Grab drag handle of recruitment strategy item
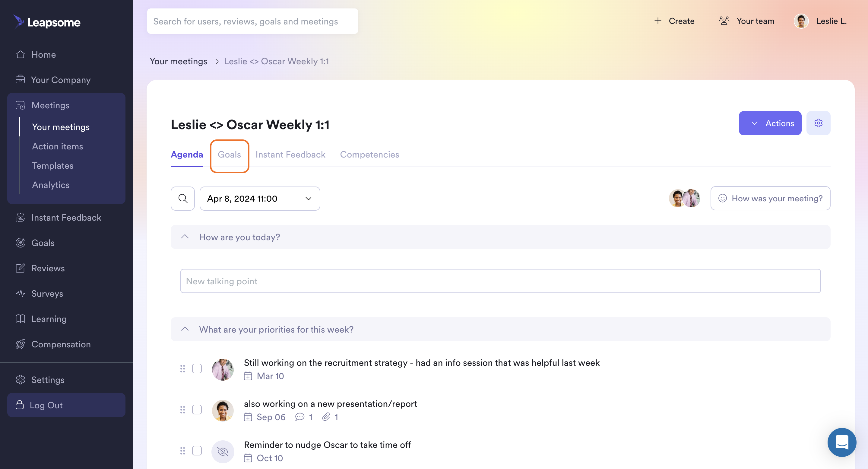 pyautogui.click(x=182, y=369)
